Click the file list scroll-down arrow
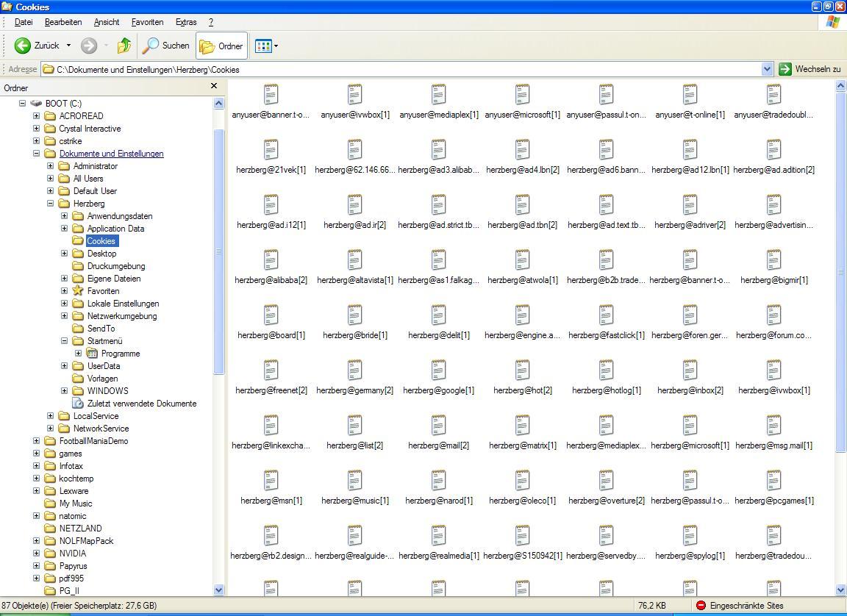The image size is (847, 616). click(840, 590)
